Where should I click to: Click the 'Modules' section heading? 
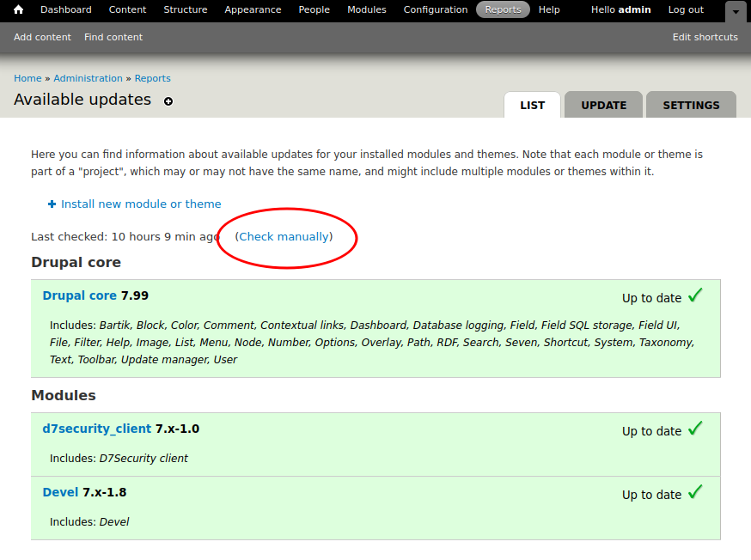64,395
